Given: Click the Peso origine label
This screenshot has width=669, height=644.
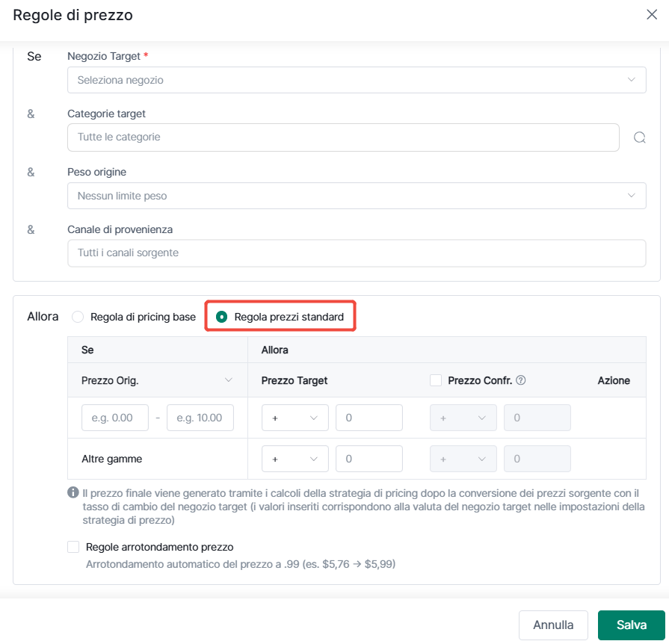Looking at the screenshot, I should click(97, 172).
